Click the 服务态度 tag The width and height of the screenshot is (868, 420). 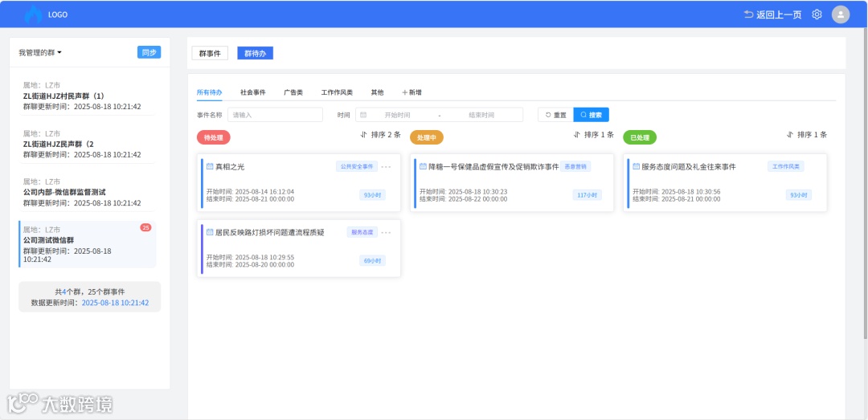[x=362, y=232]
